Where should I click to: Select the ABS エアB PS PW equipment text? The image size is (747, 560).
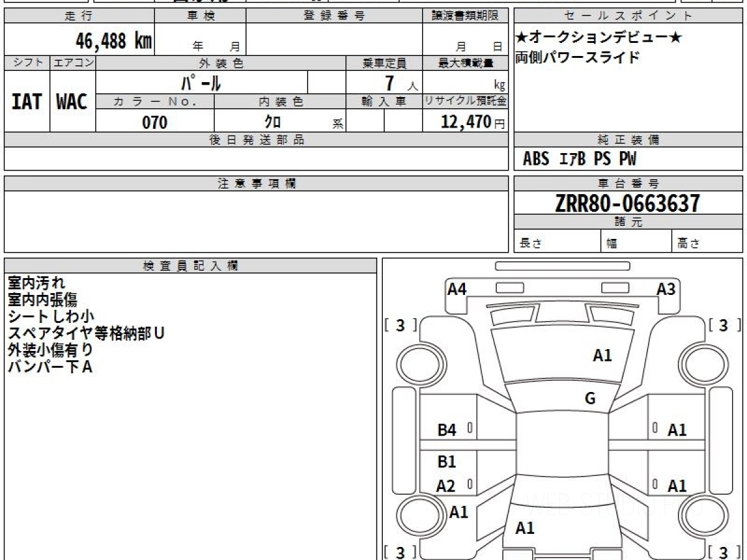coord(580,159)
